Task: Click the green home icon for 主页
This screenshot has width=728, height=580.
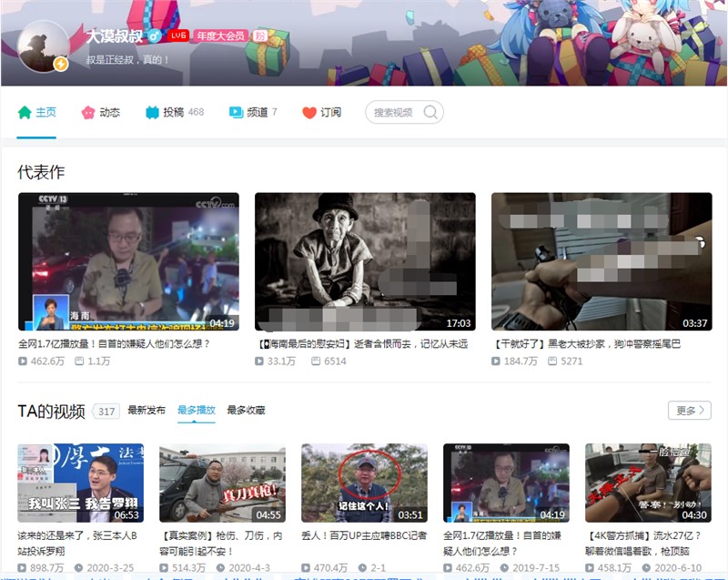Action: [x=25, y=113]
